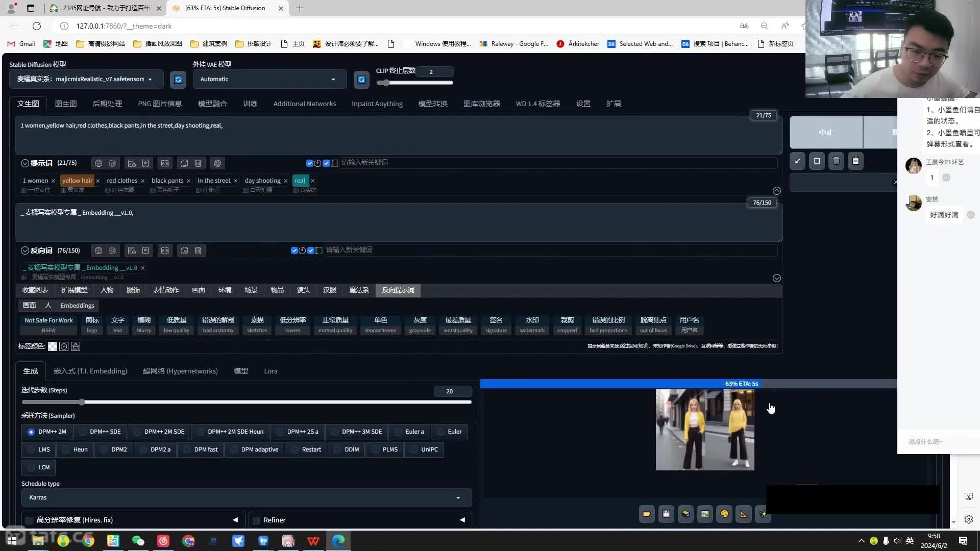Open Microsoft Edge in the taskbar
Viewport: 980px width, 551px height.
(338, 541)
